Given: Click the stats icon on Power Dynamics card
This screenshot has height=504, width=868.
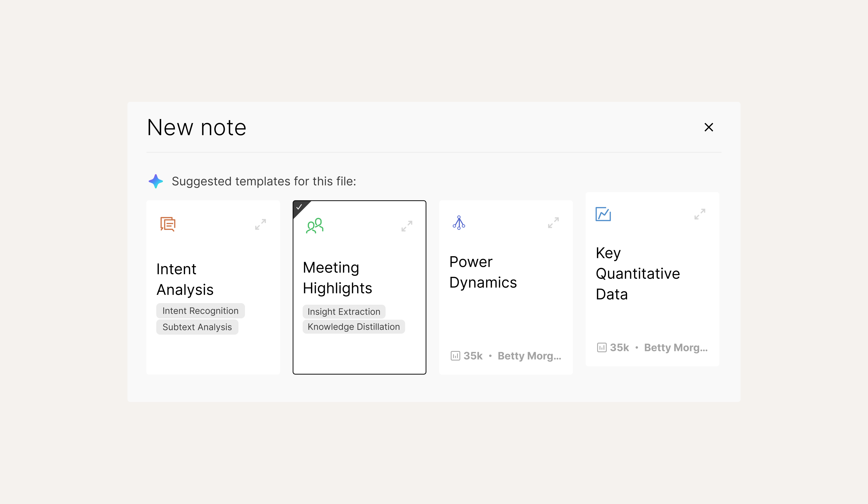Looking at the screenshot, I should pos(455,356).
